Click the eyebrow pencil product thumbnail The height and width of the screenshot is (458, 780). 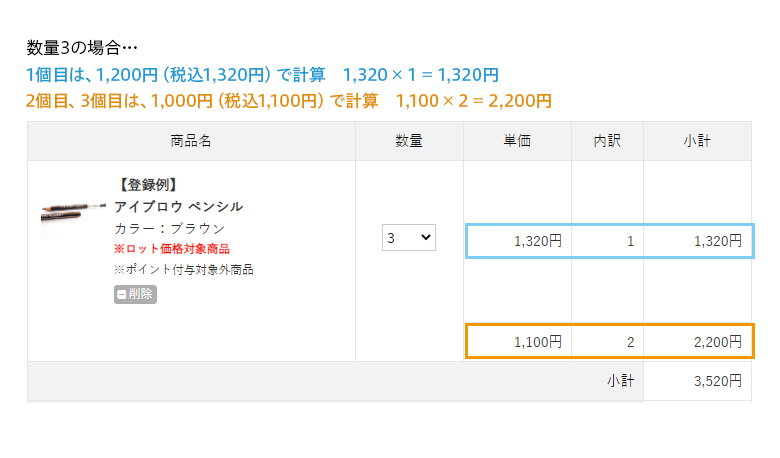[71, 213]
